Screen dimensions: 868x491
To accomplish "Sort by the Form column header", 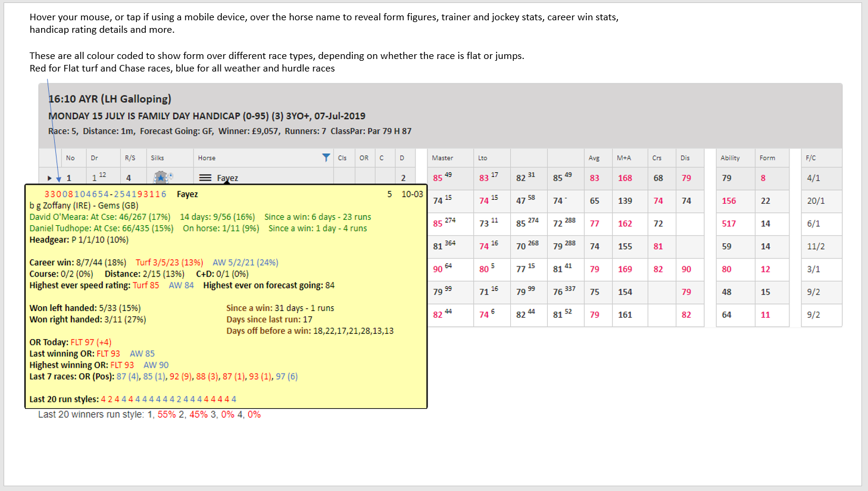I will tap(767, 158).
